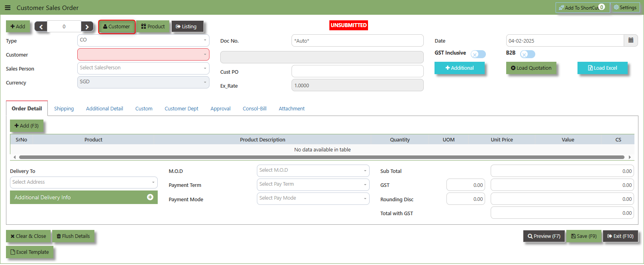
Task: Toggle GST Inclusive switch
Action: (x=478, y=54)
